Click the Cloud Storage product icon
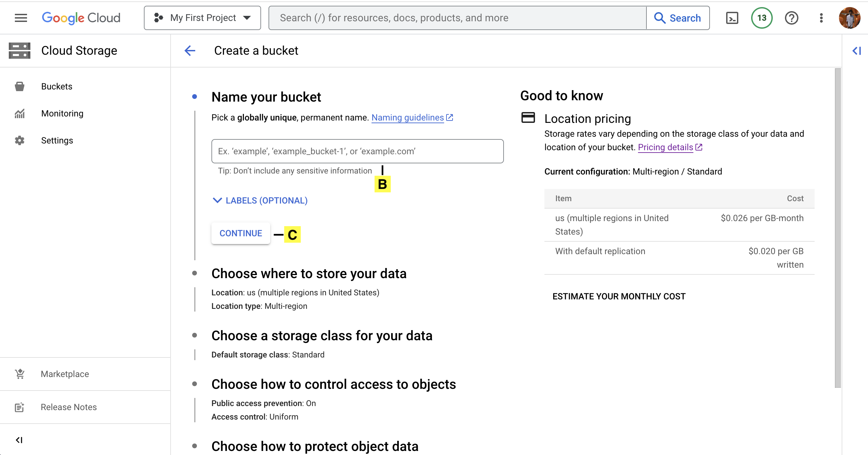The height and width of the screenshot is (455, 868). tap(20, 51)
